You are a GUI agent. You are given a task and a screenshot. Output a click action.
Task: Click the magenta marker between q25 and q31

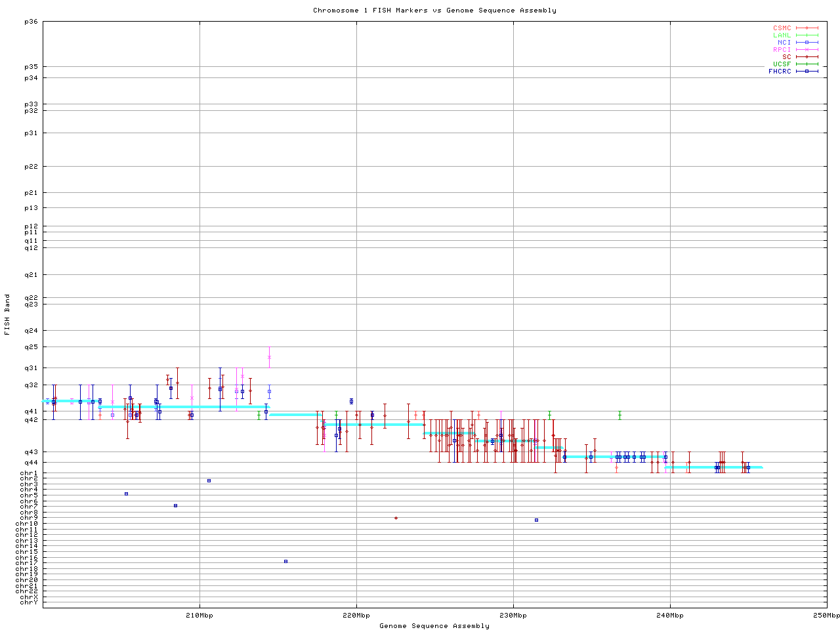(x=269, y=357)
